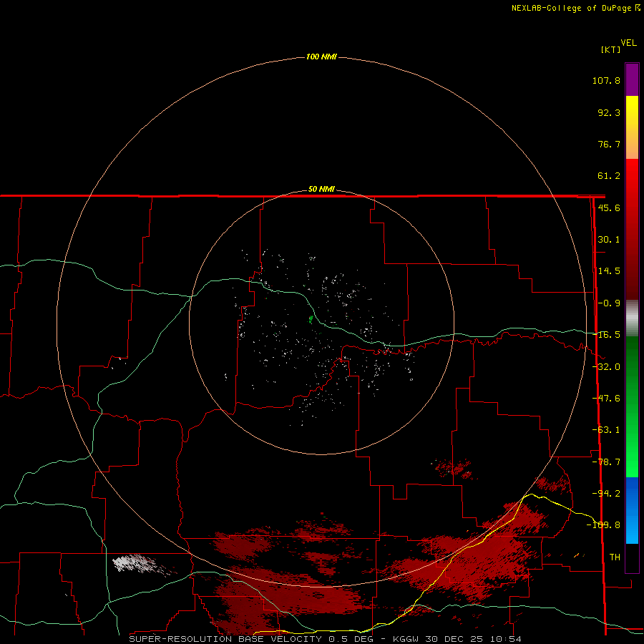Click the -94.2 velocity scale value
644x644 pixels.
(x=606, y=493)
